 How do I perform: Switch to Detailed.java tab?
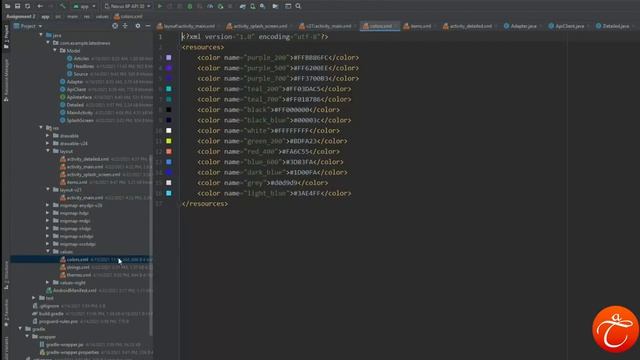click(612, 26)
